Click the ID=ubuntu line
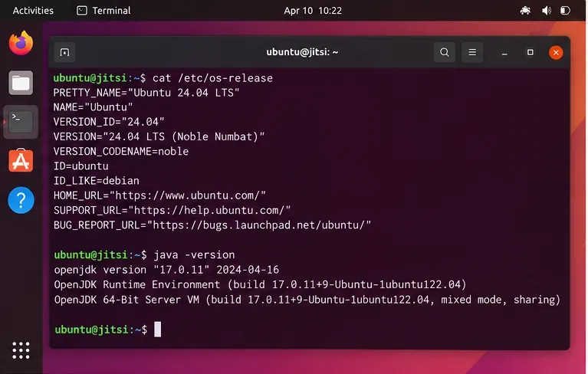Image resolution: width=588 pixels, height=374 pixels. tap(81, 166)
